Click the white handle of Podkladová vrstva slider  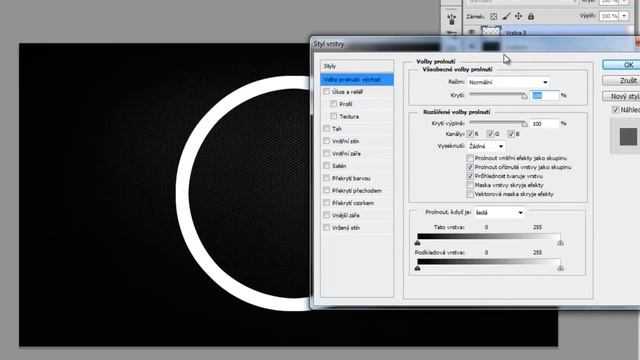click(560, 268)
